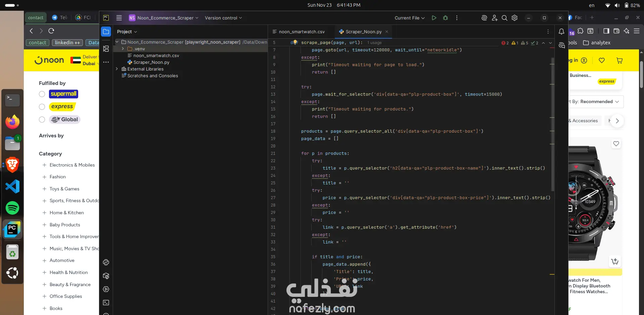The image size is (644, 315).
Task: Open more run options in PyCharm toolbar
Action: 457,18
